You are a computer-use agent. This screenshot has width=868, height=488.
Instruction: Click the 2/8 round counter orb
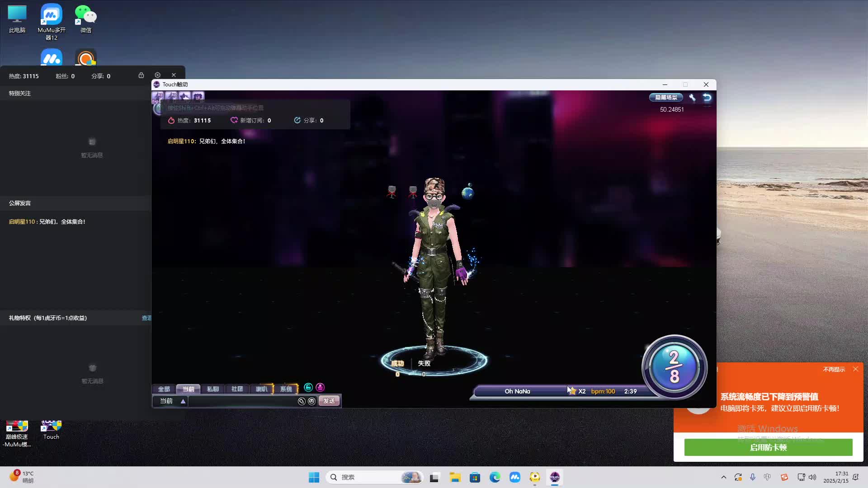coord(674,367)
